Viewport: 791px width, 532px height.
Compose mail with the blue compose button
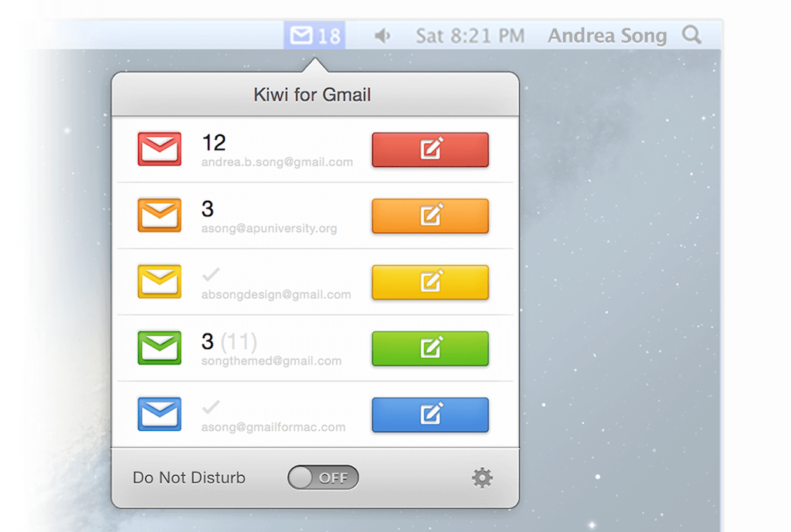click(x=430, y=415)
